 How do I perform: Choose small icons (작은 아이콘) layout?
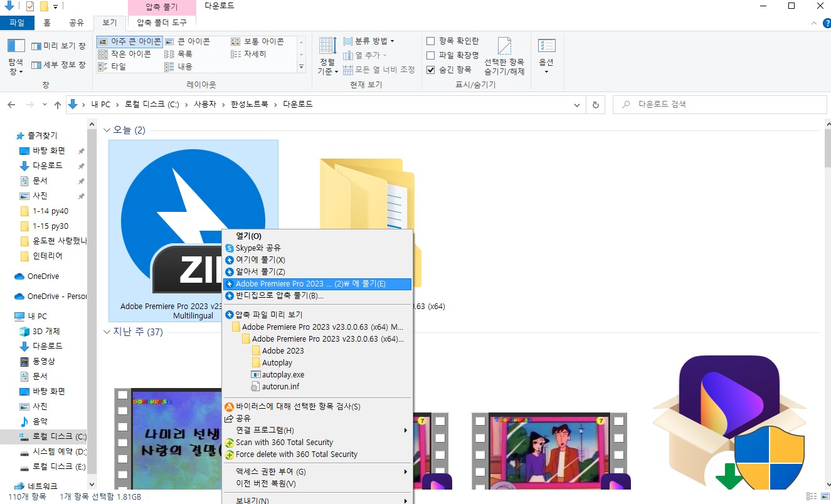coord(125,54)
